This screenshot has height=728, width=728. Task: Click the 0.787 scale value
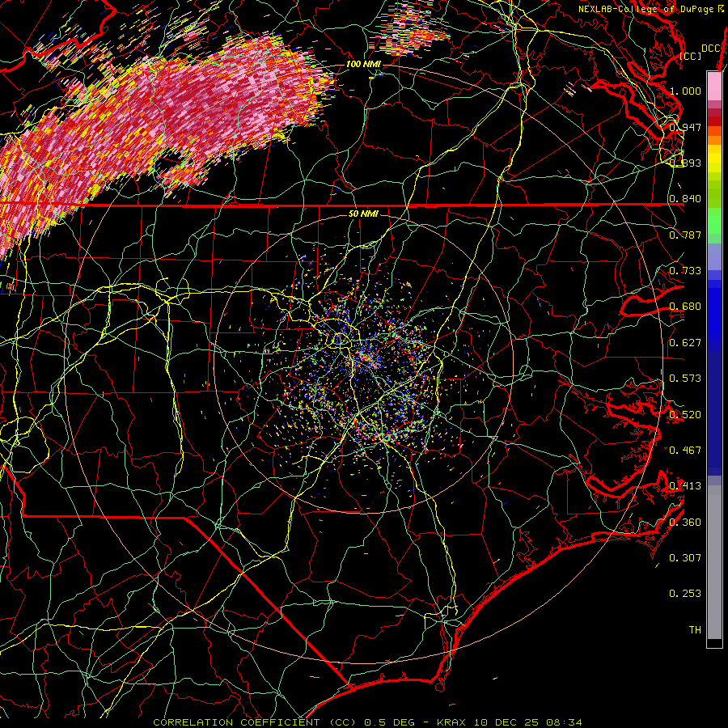pyautogui.click(x=685, y=235)
